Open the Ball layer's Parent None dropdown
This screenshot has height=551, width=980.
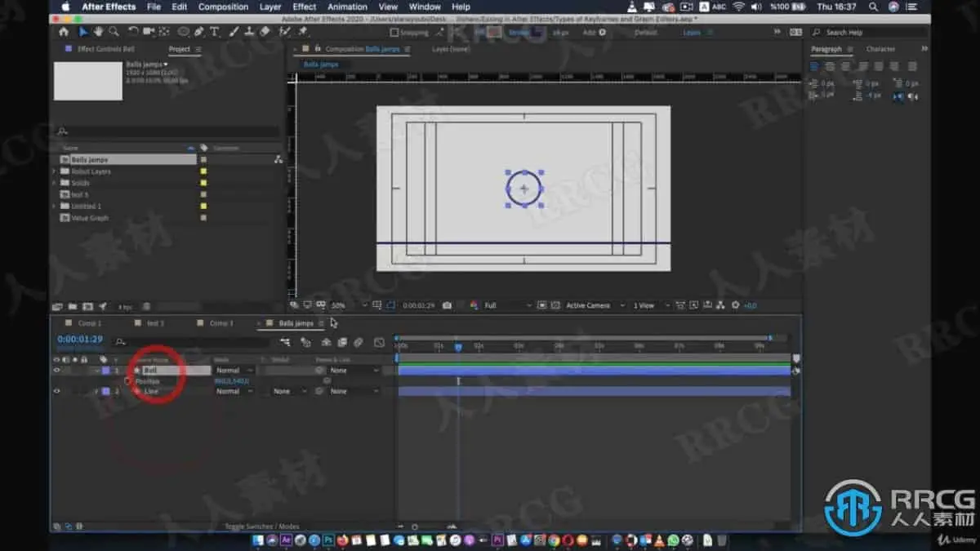pyautogui.click(x=354, y=371)
